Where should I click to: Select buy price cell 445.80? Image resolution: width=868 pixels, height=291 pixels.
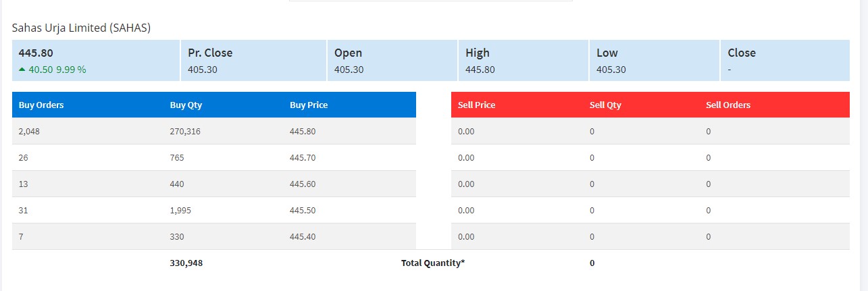pos(303,132)
